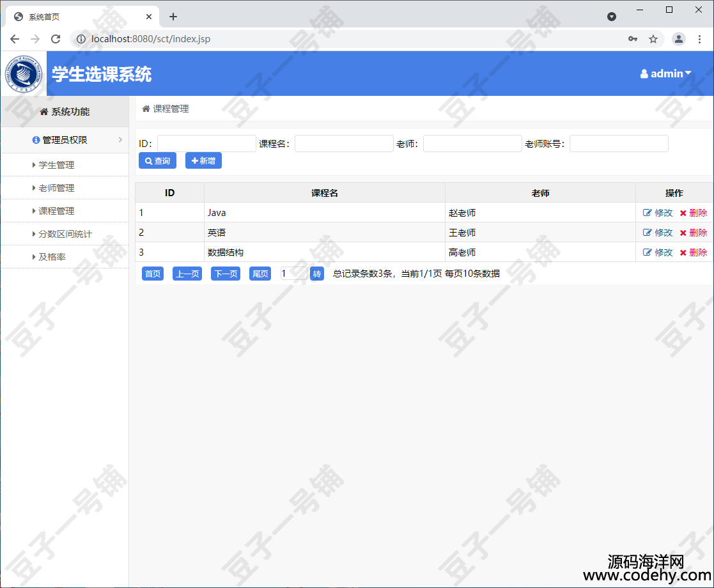
Task: Open the 及格率 menu item
Action: [x=52, y=257]
